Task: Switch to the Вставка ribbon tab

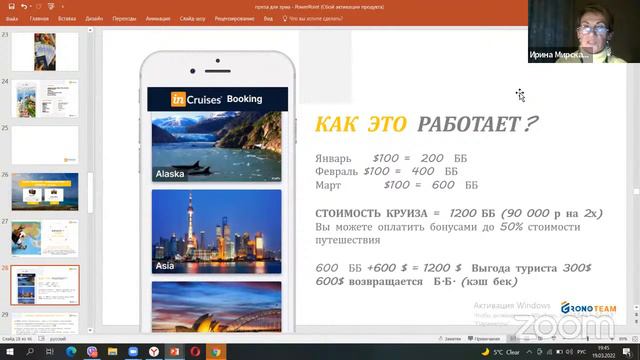Action: 67,18
